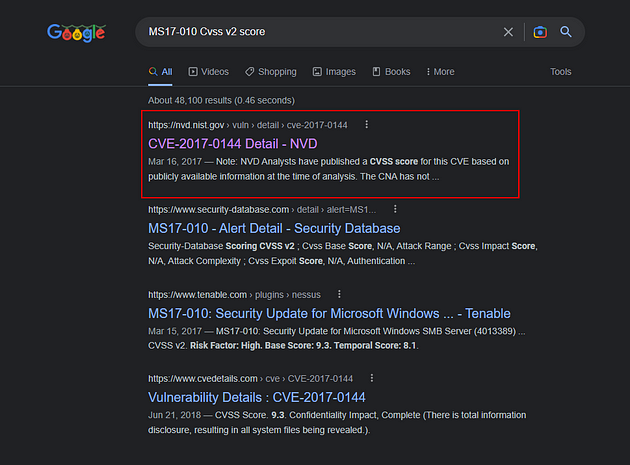Click the cvedetails.com URL breadcrumb
Viewport: 630px width, 465px height.
pyautogui.click(x=250, y=379)
